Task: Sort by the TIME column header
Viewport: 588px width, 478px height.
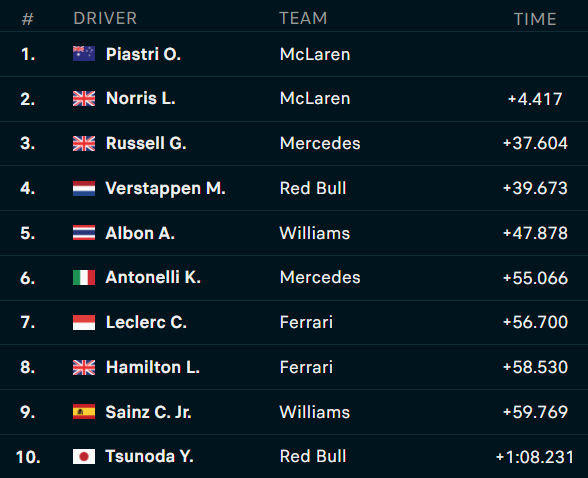Action: click(535, 19)
